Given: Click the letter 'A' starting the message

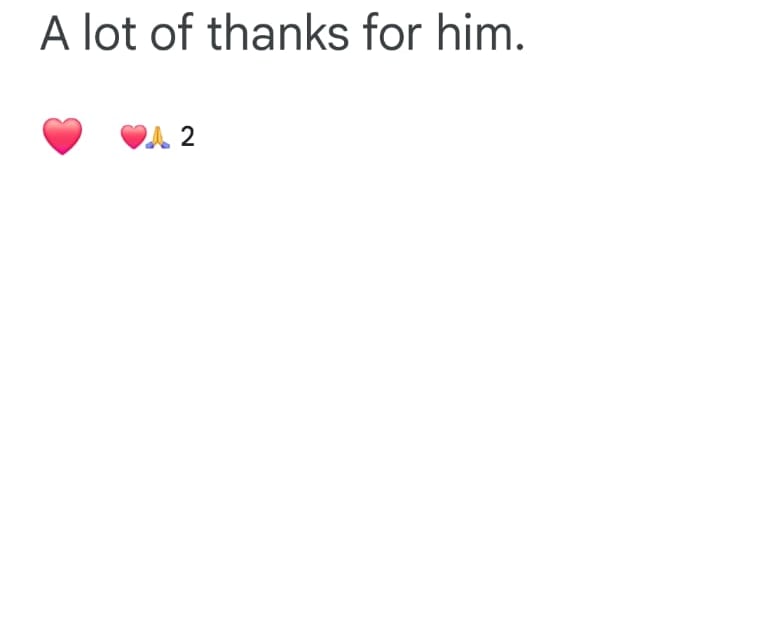Looking at the screenshot, I should [55, 33].
